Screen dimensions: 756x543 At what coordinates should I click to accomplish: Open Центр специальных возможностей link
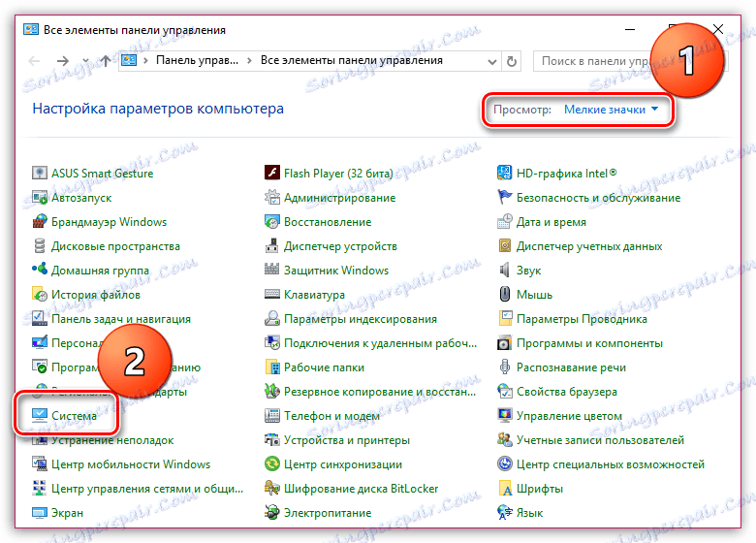[x=610, y=463]
